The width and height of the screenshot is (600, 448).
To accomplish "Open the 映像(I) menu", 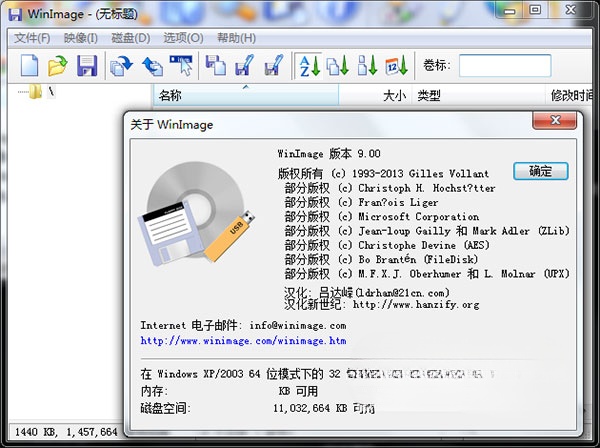I will tap(80, 38).
